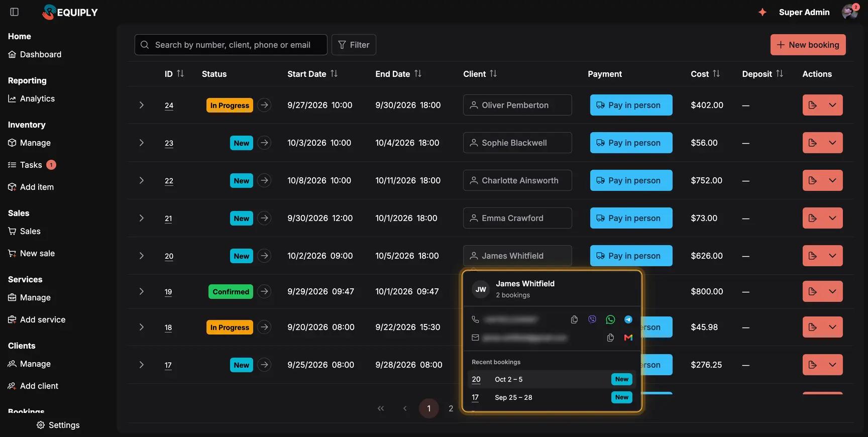868x437 pixels.
Task: Expand booking 22 row details
Action: (x=142, y=180)
